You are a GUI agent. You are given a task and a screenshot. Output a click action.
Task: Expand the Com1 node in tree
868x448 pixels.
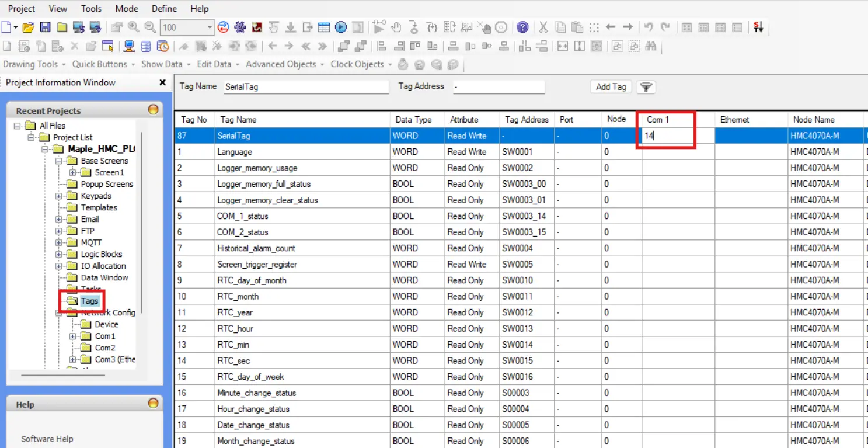(x=73, y=336)
